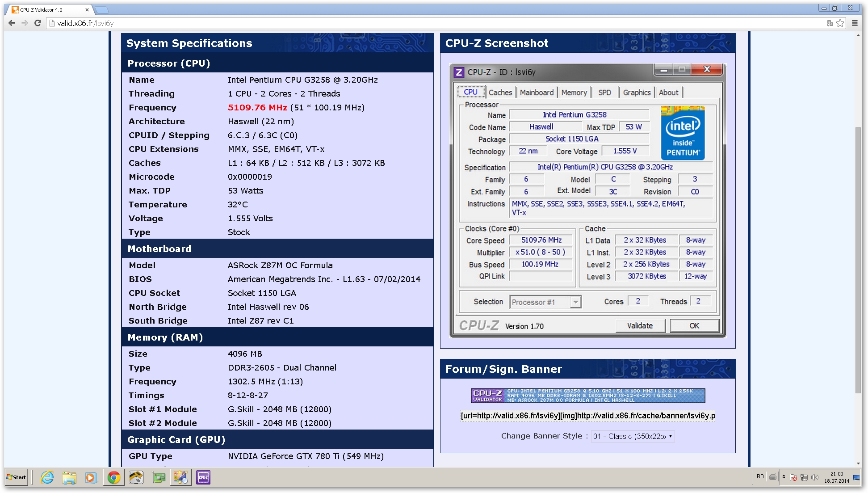Reload the page with the refresh icon

(x=38, y=23)
